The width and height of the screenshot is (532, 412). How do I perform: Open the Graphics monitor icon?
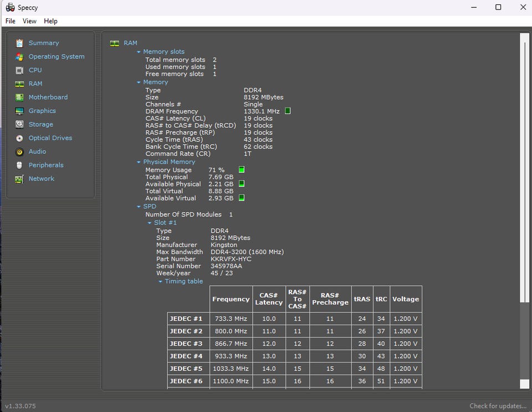click(x=19, y=111)
